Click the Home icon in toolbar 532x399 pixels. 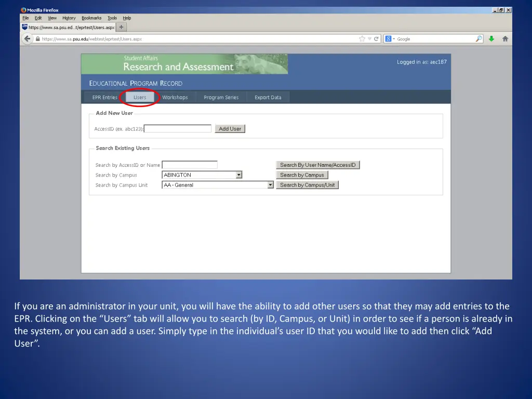(505, 38)
